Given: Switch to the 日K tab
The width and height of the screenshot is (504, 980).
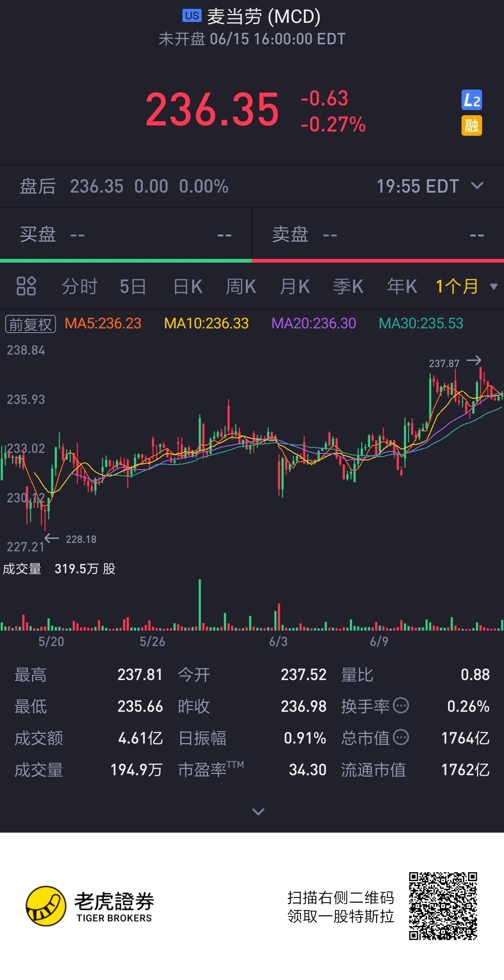Looking at the screenshot, I should point(188,286).
